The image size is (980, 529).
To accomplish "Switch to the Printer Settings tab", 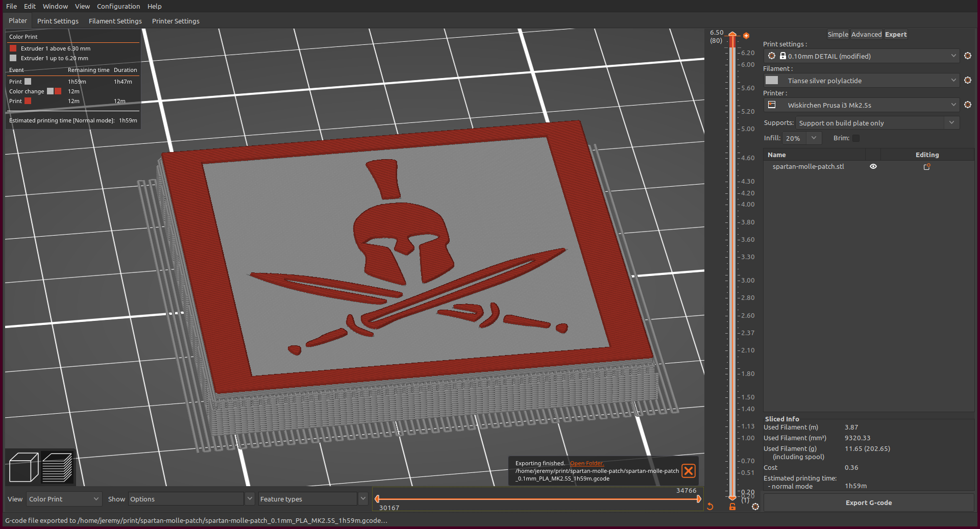I will coord(176,21).
